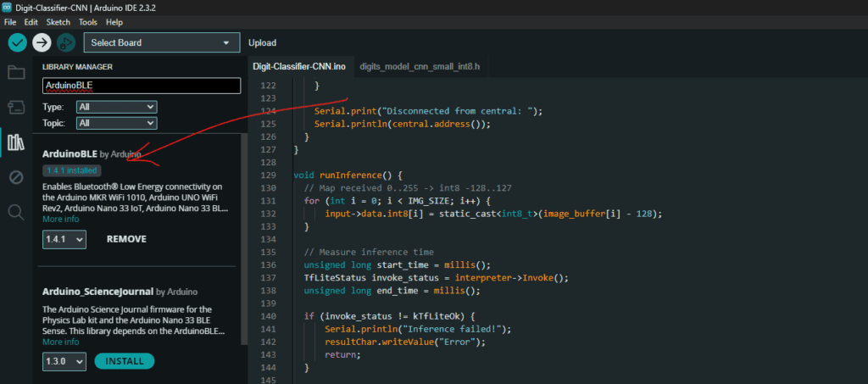Open the Debug sidebar icon
This screenshot has width=868, height=384.
(x=16, y=178)
